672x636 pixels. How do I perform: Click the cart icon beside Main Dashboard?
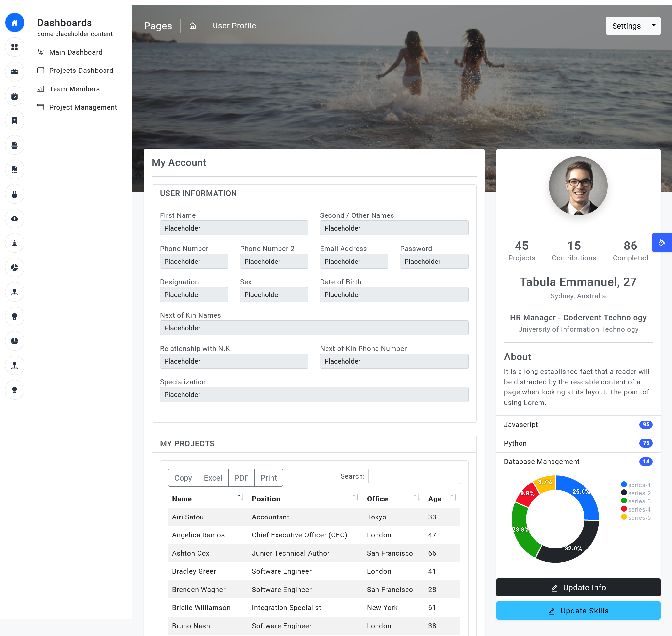tap(41, 52)
